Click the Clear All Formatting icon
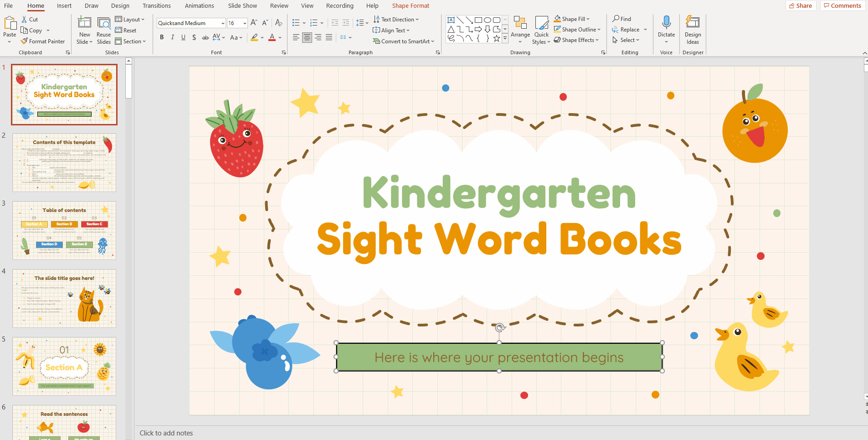The image size is (868, 440). click(279, 23)
